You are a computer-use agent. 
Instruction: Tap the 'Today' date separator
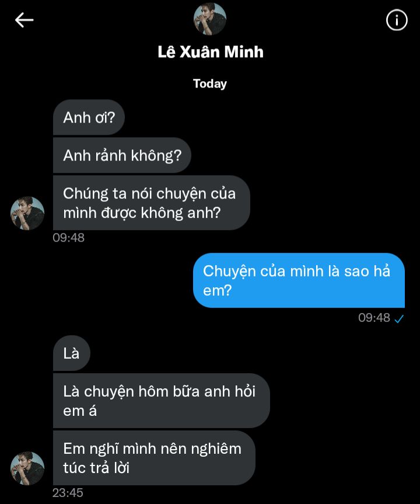pos(210,84)
